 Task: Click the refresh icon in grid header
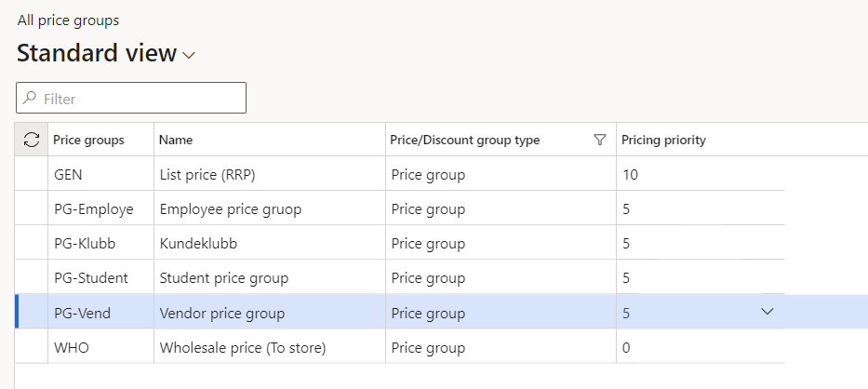[32, 140]
